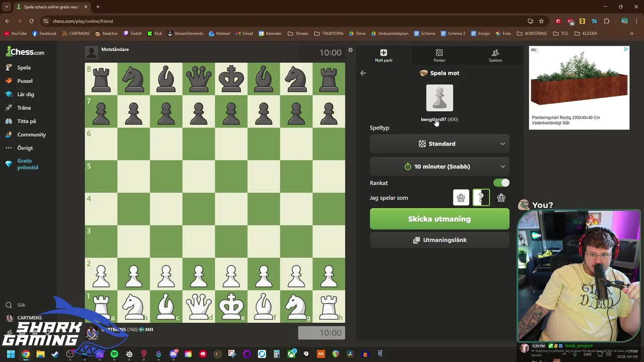Open Chrome three-dot menu
The image size is (644, 362).
[636, 21]
